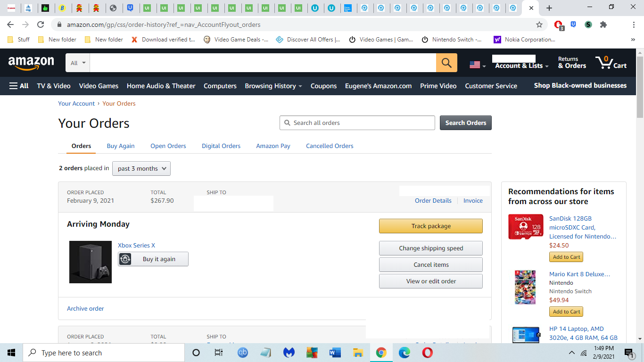Switch to the Buy Again tab
The height and width of the screenshot is (362, 644).
121,146
